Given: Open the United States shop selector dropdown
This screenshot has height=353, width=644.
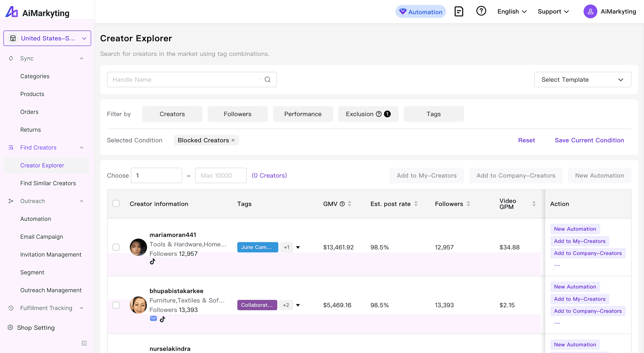Looking at the screenshot, I should [x=47, y=38].
